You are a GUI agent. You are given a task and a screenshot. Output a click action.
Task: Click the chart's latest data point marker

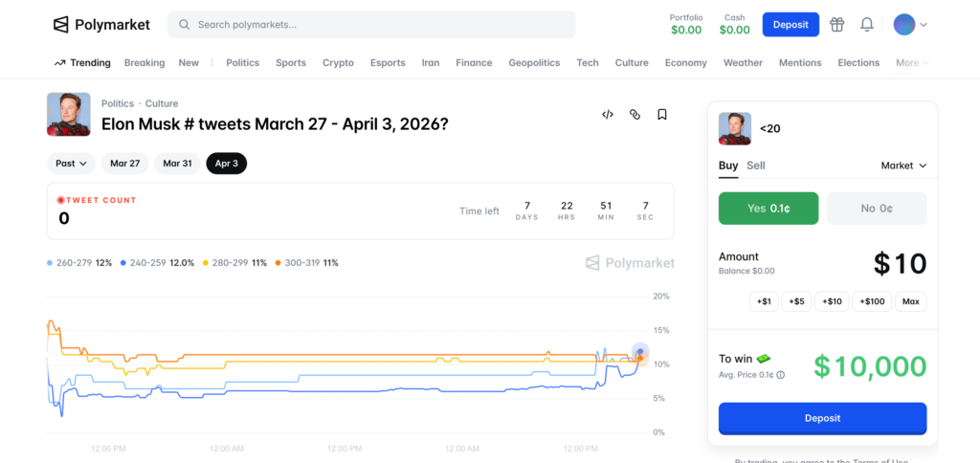(640, 352)
